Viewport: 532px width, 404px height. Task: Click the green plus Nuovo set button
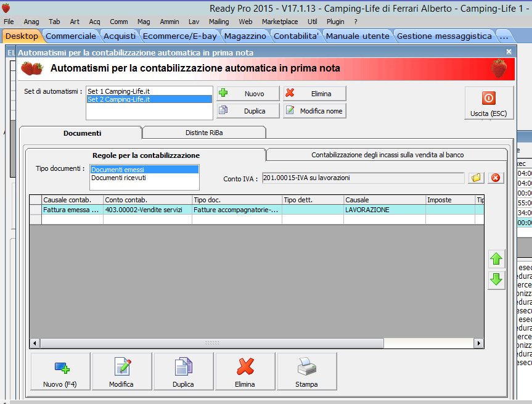[x=248, y=93]
